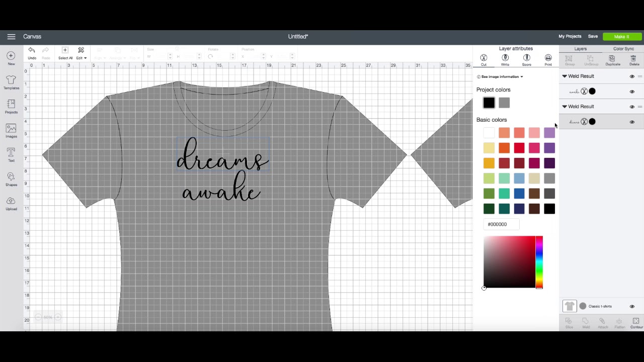Click the Group layers icon
Image resolution: width=644 pixels, height=362 pixels.
tap(570, 60)
